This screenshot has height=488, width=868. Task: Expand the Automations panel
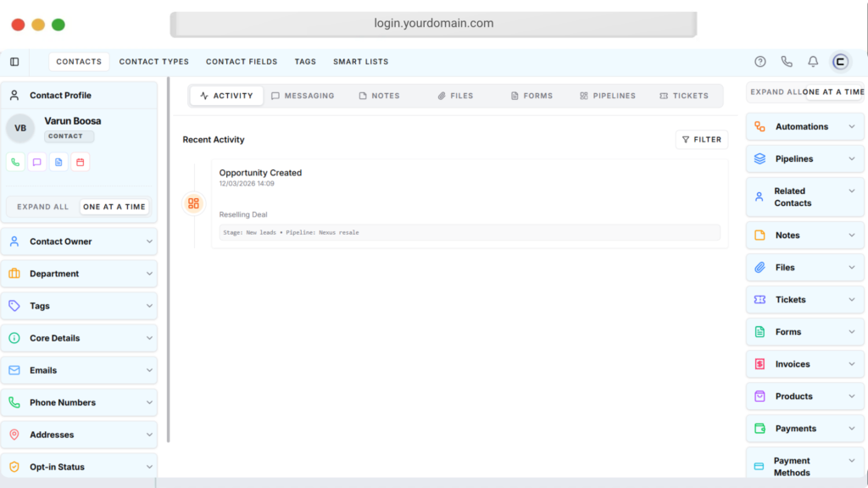click(x=804, y=127)
